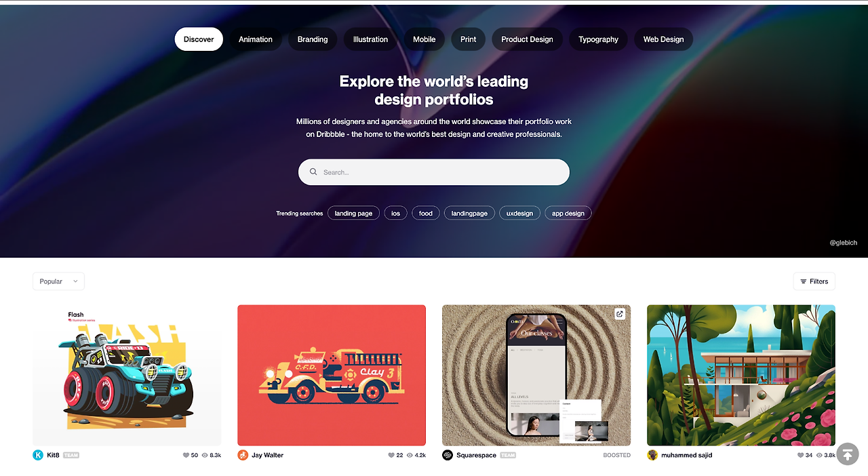Open the Filters panel
Screen dimensions: 868x476
click(x=814, y=281)
